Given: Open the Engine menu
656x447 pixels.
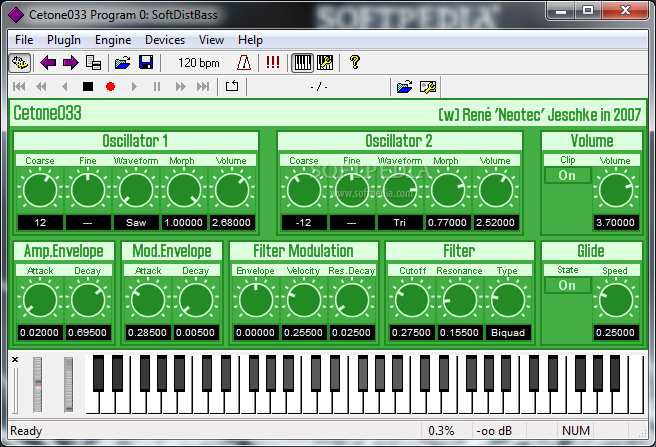Looking at the screenshot, I should click(113, 40).
